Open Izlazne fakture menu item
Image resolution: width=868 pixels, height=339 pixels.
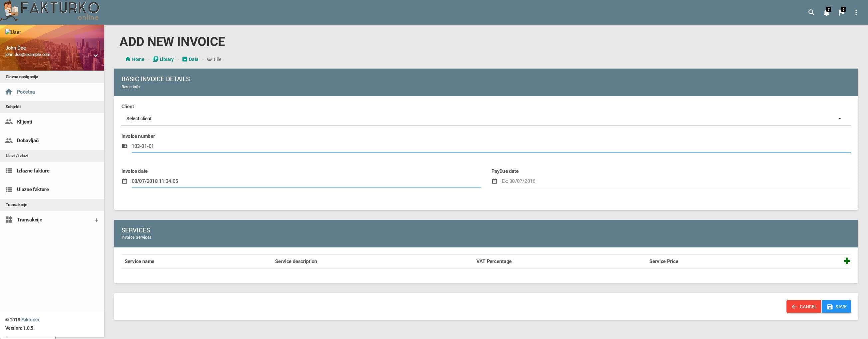pyautogui.click(x=52, y=171)
